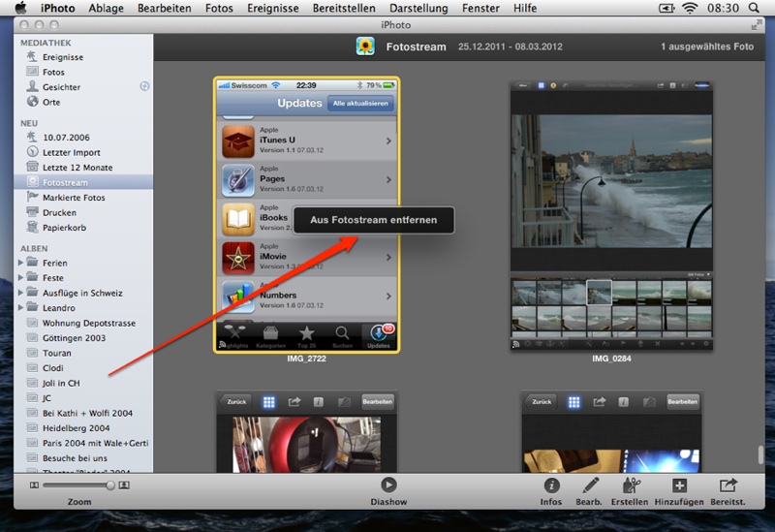This screenshot has width=775, height=532.
Task: Open Spotlight search magnifier
Action: (x=755, y=8)
